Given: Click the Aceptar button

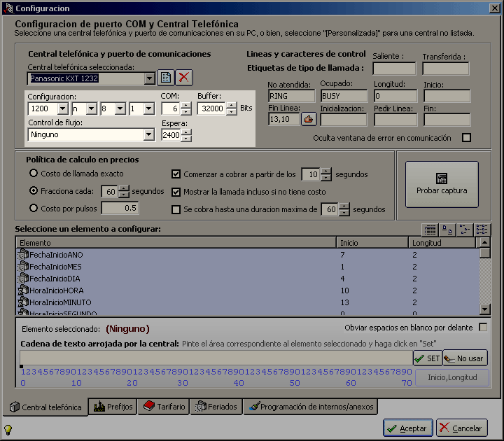Looking at the screenshot, I should tap(408, 428).
